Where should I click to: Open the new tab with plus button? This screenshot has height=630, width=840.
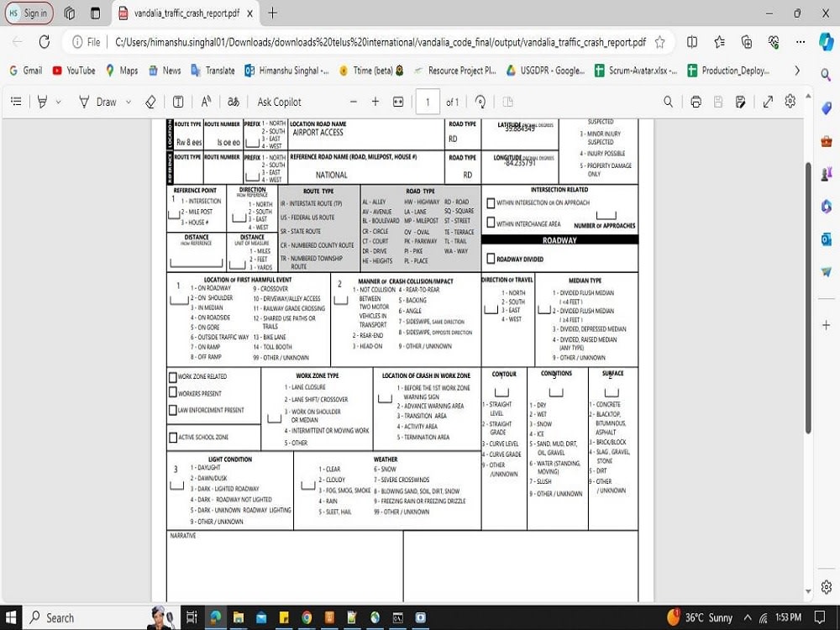point(273,13)
